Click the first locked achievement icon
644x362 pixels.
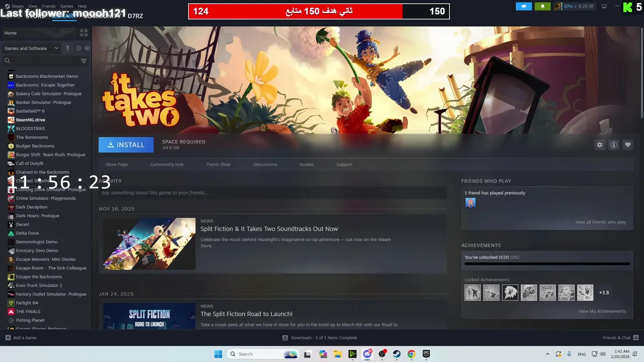pos(472,293)
